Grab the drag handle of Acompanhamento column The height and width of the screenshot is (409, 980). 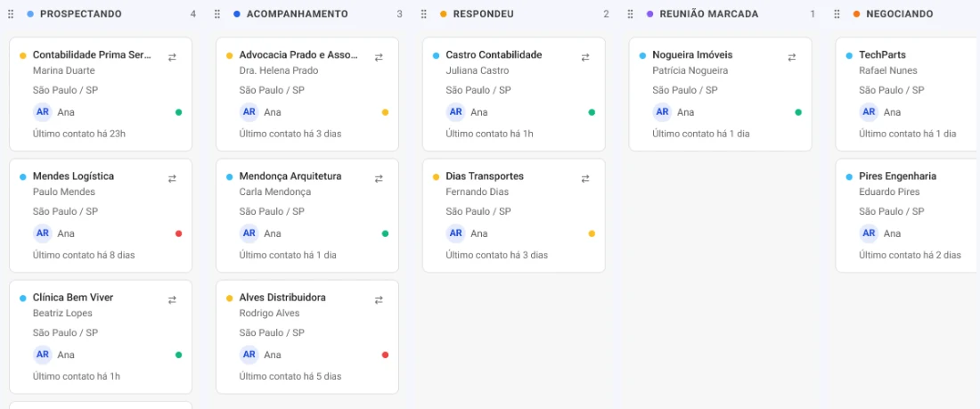[217, 13]
